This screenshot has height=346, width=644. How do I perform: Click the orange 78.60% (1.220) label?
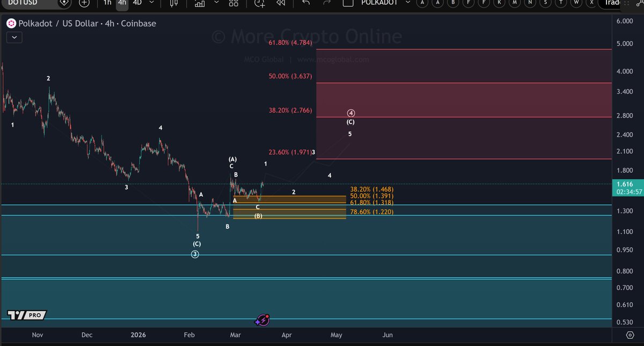tap(371, 212)
